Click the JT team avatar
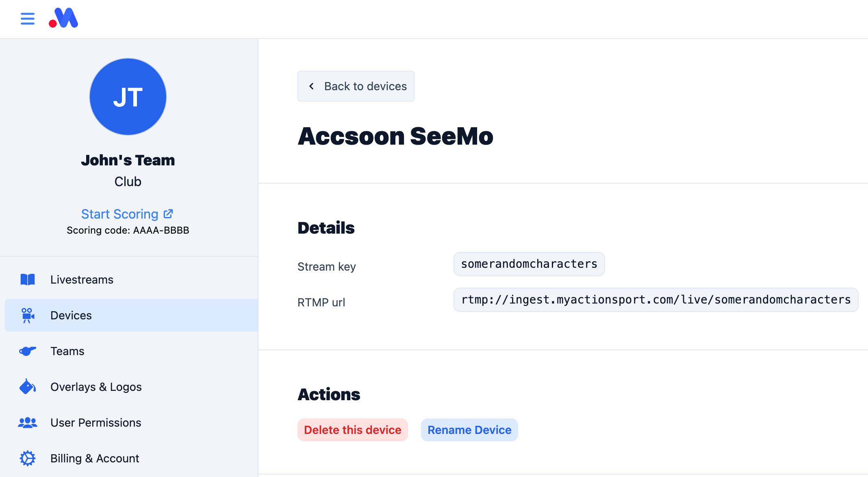868x477 pixels. 128,97
